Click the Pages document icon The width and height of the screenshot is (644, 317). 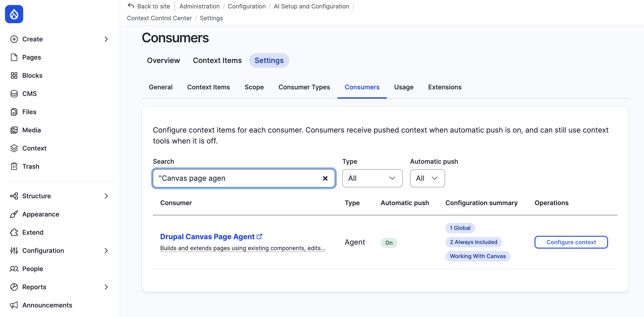(x=14, y=57)
